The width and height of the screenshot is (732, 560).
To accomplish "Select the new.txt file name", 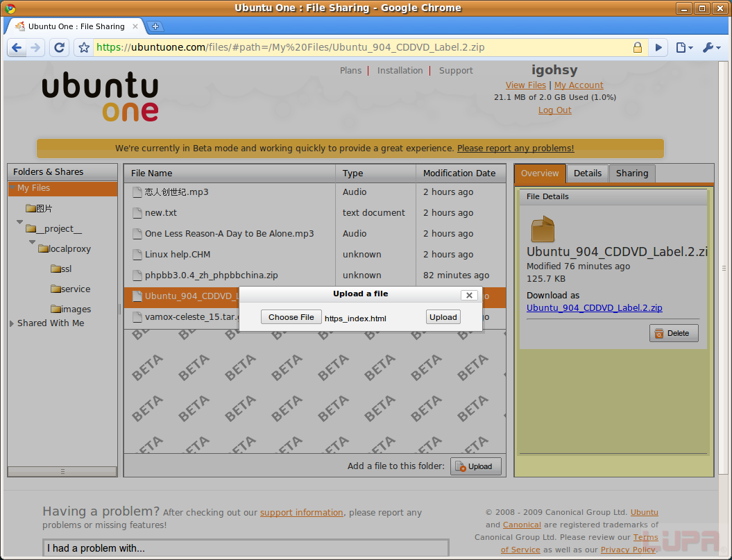I will click(161, 213).
